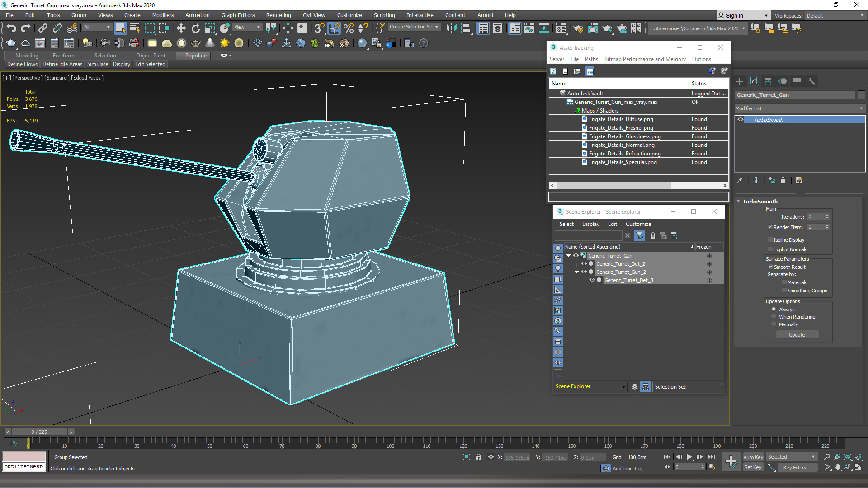The height and width of the screenshot is (488, 868).
Task: Enable Explicit Normals checkbox
Action: pos(770,249)
